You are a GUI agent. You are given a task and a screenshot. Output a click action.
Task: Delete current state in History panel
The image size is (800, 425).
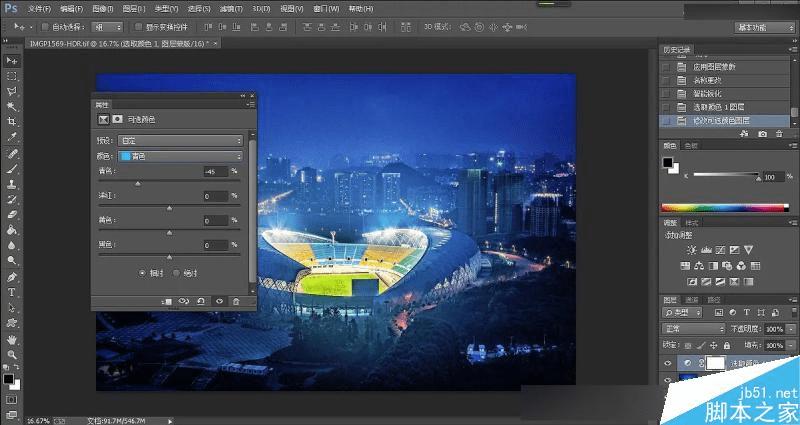779,134
